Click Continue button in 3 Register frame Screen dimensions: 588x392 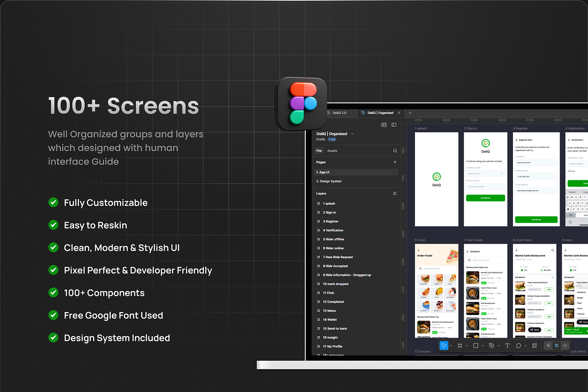[x=536, y=220]
